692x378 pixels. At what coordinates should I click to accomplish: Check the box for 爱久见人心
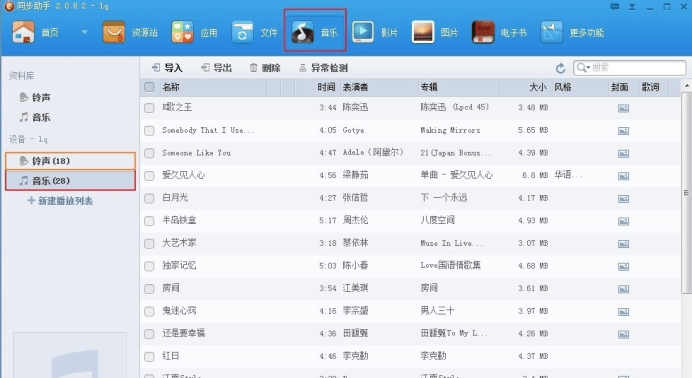pos(149,176)
